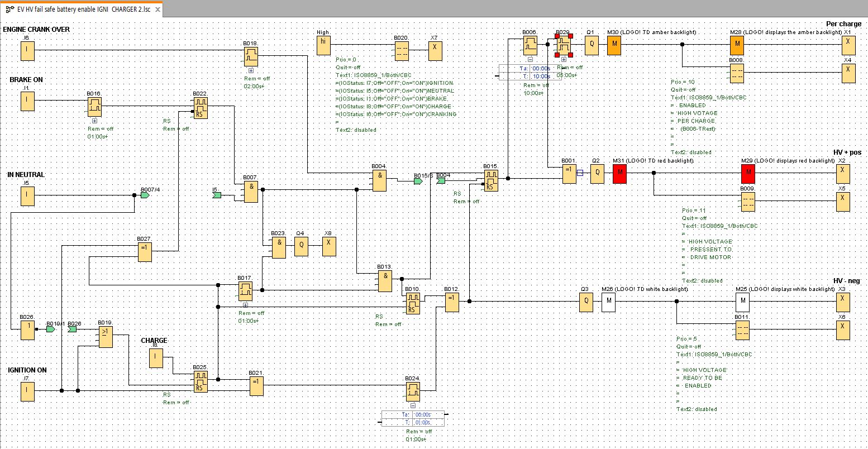
Task: Close the CHARGER 2.lsc diagram tab
Action: (158, 9)
